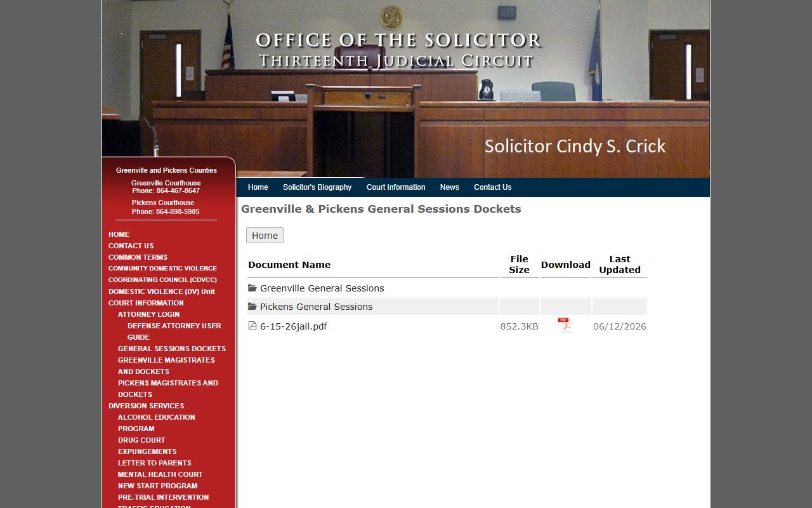Click the File Size column header
This screenshot has width=812, height=508.
click(519, 265)
